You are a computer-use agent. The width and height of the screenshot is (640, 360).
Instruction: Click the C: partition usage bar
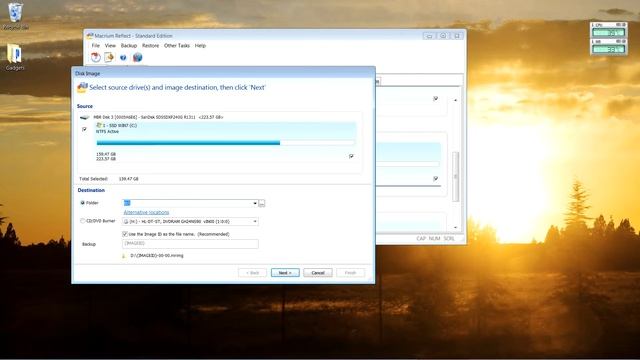tap(225, 143)
